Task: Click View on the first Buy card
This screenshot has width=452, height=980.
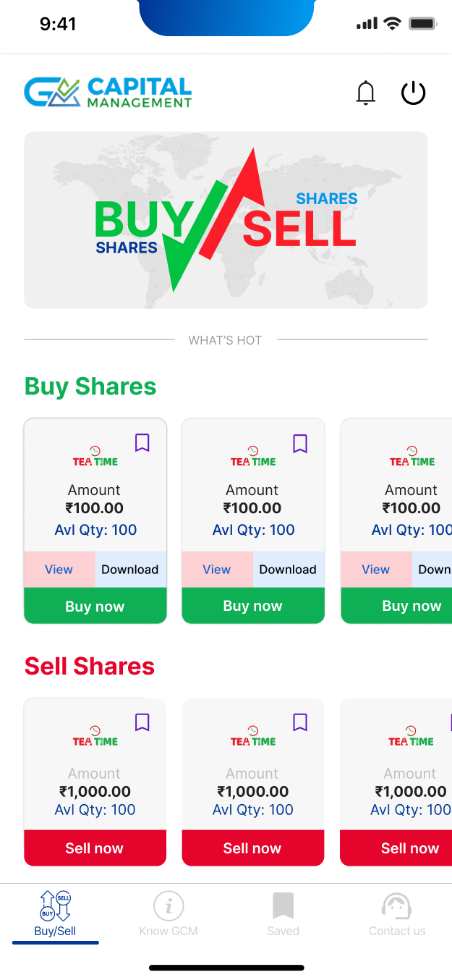Action: coord(59,570)
